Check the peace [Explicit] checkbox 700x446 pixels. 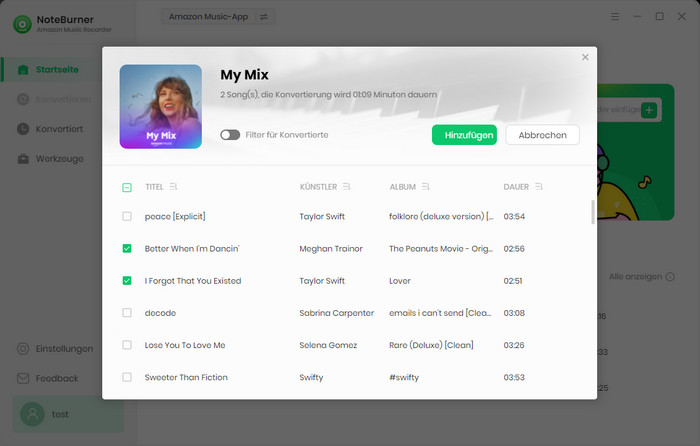(127, 217)
